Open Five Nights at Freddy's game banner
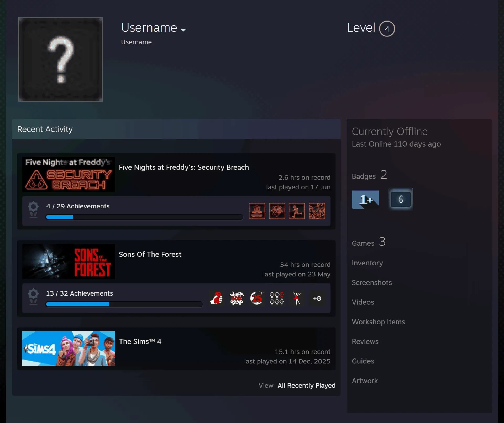This screenshot has width=504, height=423. (x=69, y=174)
